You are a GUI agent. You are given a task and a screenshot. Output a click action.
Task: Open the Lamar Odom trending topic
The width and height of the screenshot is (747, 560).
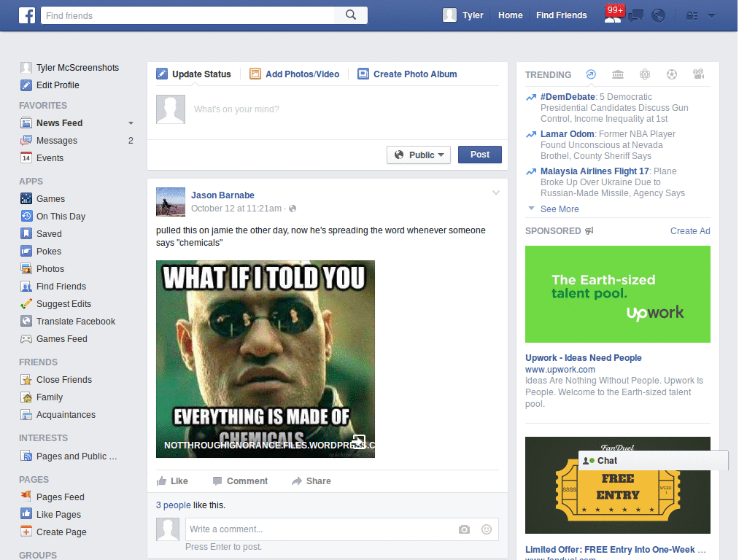[567, 134]
